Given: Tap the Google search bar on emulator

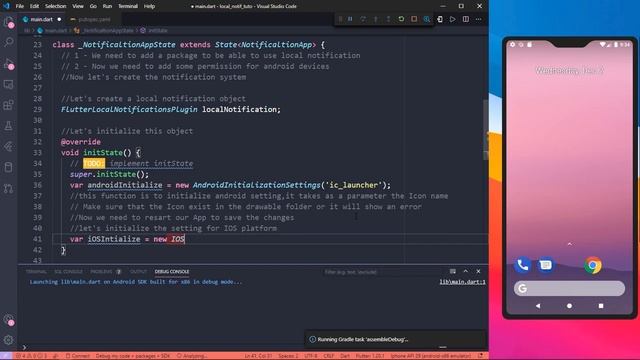Looking at the screenshot, I should coord(569,289).
